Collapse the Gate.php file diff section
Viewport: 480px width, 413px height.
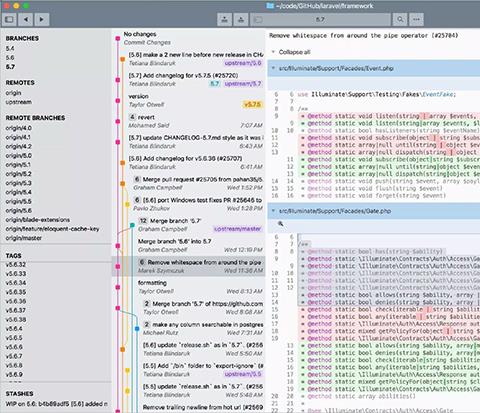pyautogui.click(x=273, y=211)
